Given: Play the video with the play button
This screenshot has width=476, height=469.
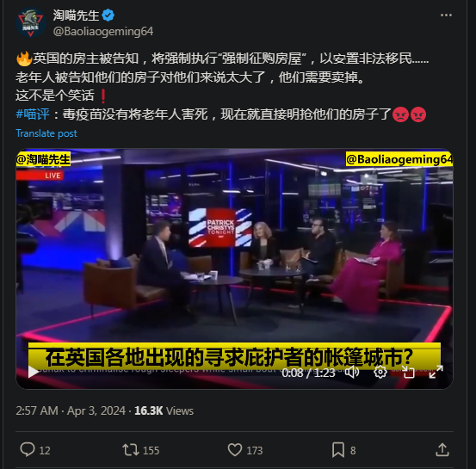Looking at the screenshot, I should click(x=33, y=372).
